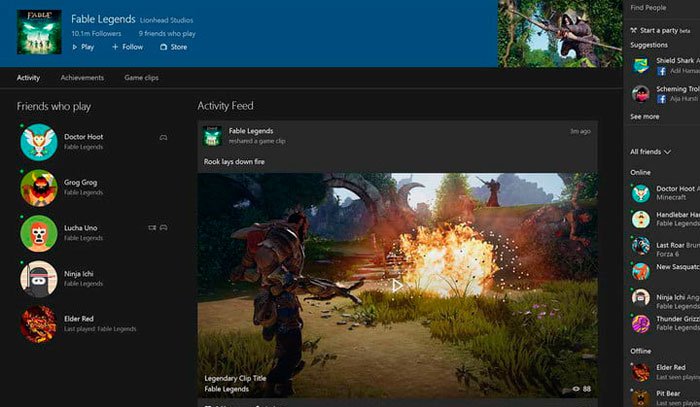The image size is (700, 407).
Task: Click the broadcast icon next to Lucha Uno
Action: pos(152,228)
